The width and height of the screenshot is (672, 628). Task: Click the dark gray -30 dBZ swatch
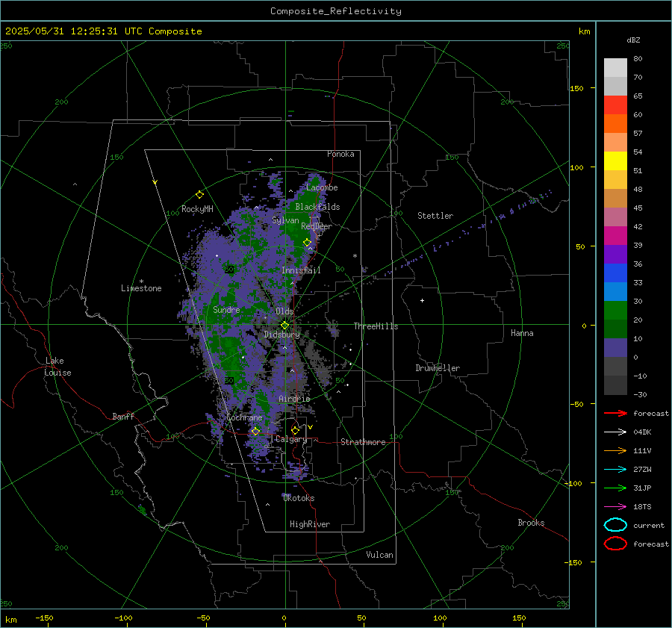[615, 385]
